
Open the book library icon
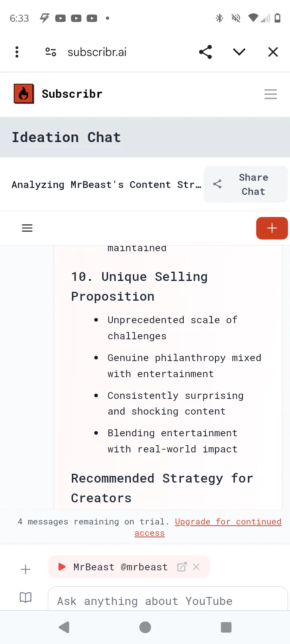pos(25,597)
